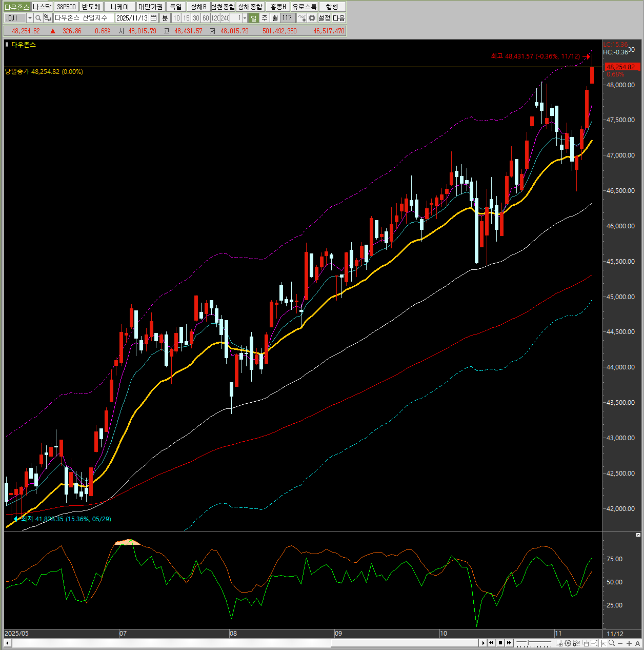Open the symbol search magnifier icon
The height and width of the screenshot is (650, 644).
pos(38,18)
